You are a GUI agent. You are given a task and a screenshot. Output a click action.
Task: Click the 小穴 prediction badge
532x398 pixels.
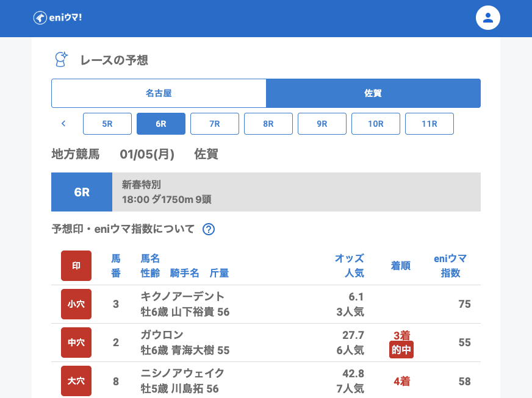pos(76,304)
